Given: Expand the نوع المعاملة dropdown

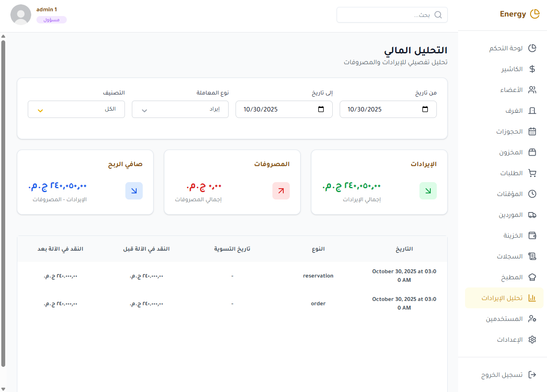Looking at the screenshot, I should pyautogui.click(x=180, y=109).
